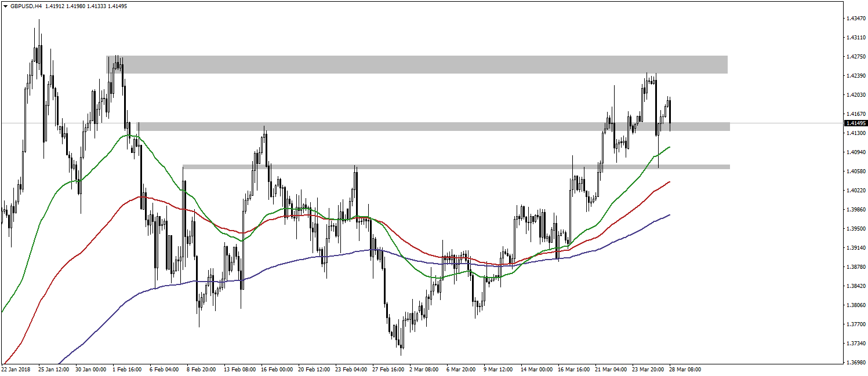Click time axis label 2 Mar 08:00
Viewport: 868px width, 376px height.
point(424,369)
